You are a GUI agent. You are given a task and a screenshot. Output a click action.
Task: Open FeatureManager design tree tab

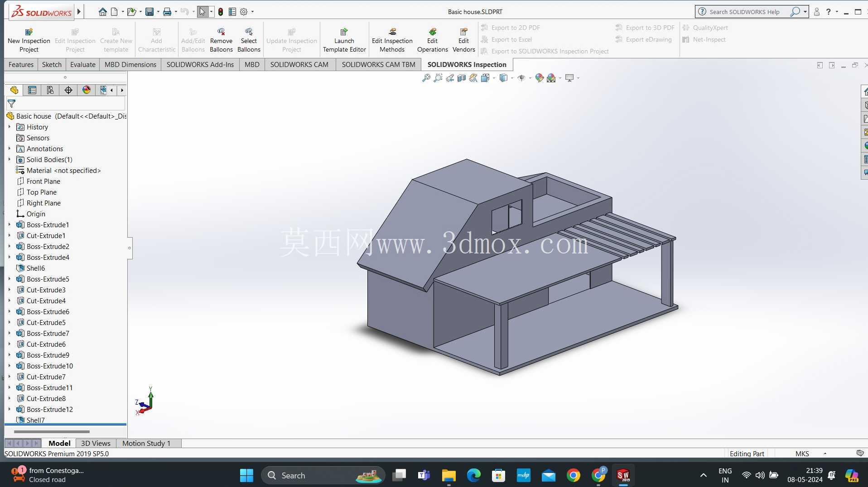click(14, 90)
